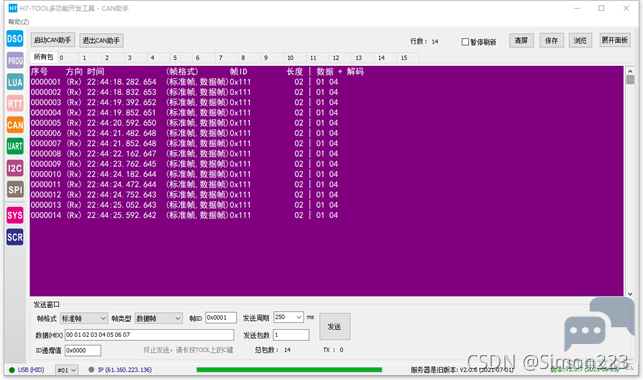Open the I2C tool
The image size is (643, 380).
[x=15, y=168]
